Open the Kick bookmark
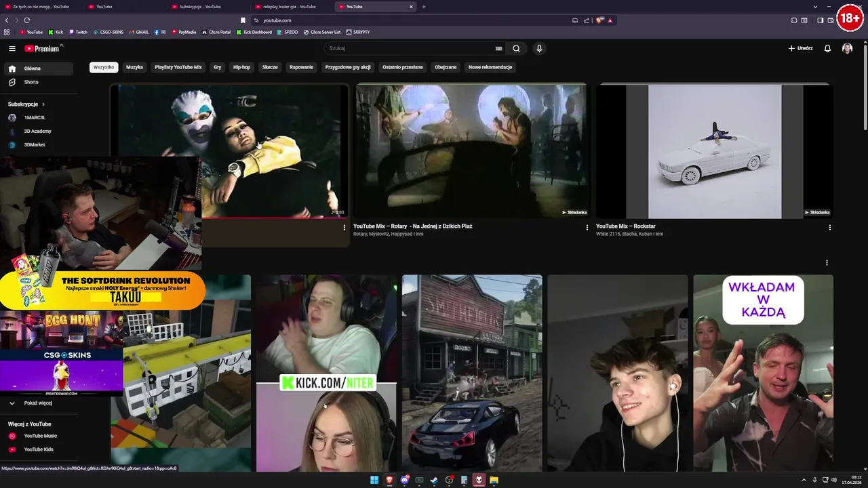Screen dimensions: 868x488 coord(56,32)
